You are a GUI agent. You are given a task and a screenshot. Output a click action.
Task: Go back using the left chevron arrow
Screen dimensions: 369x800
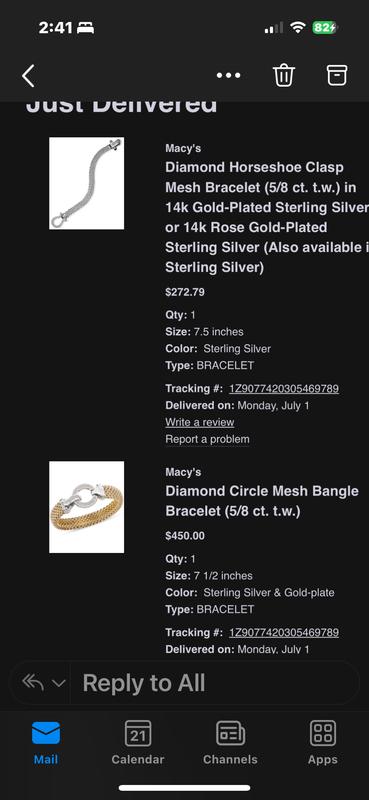pos(29,76)
